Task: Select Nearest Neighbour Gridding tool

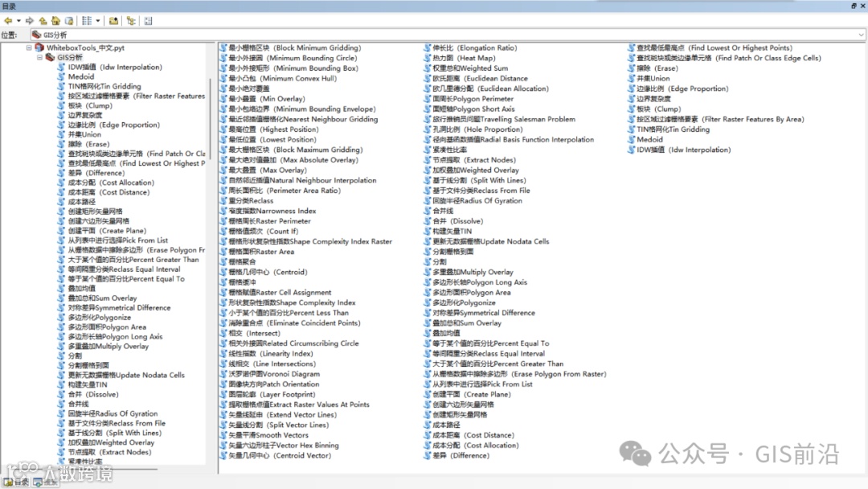Action: point(303,119)
